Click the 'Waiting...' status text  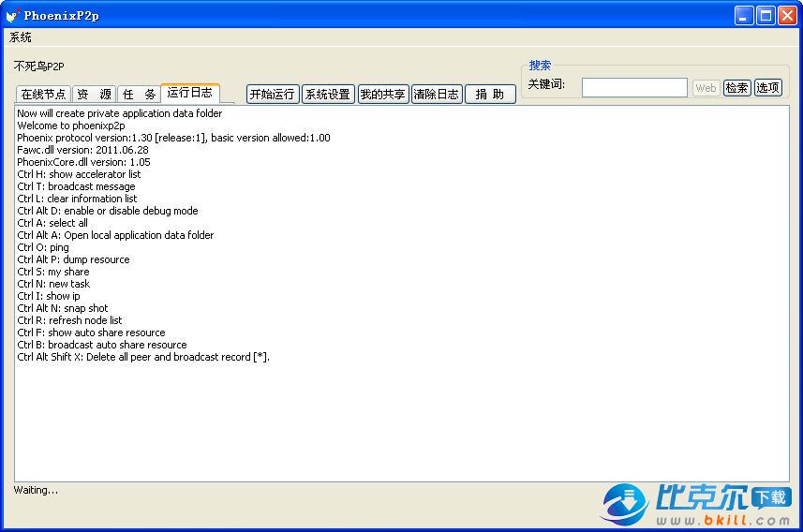[x=36, y=490]
